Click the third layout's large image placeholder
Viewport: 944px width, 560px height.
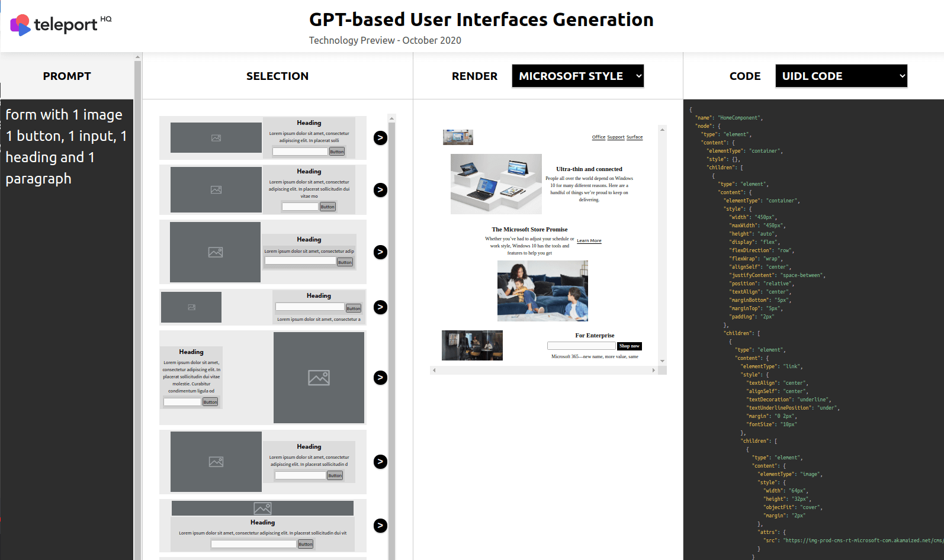click(215, 252)
